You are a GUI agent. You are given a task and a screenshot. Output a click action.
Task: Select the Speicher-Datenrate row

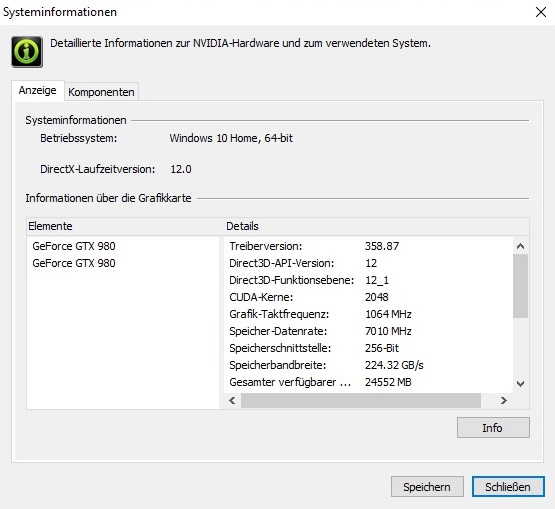[x=368, y=331]
